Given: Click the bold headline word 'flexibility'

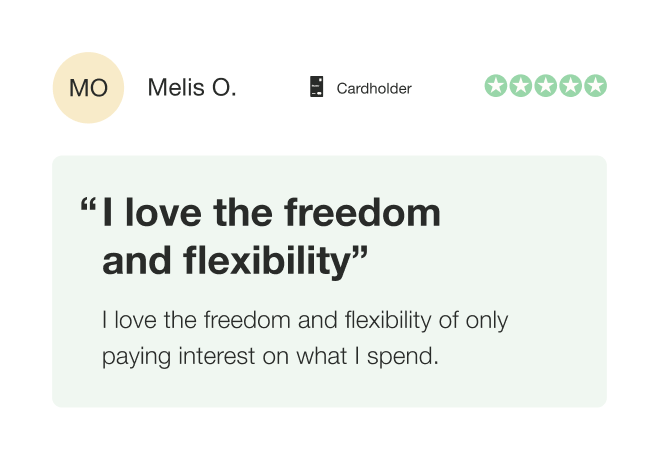Looking at the screenshot, I should pyautogui.click(x=267, y=263).
